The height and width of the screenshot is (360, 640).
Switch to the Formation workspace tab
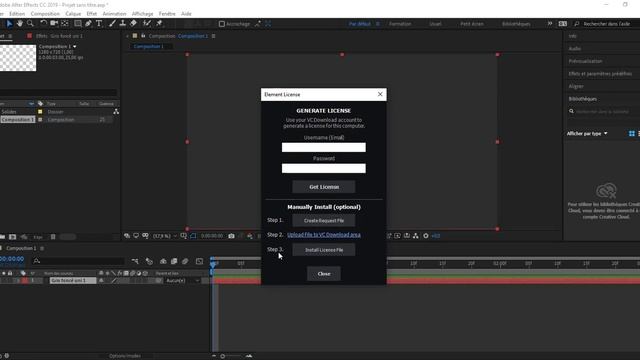click(x=400, y=24)
